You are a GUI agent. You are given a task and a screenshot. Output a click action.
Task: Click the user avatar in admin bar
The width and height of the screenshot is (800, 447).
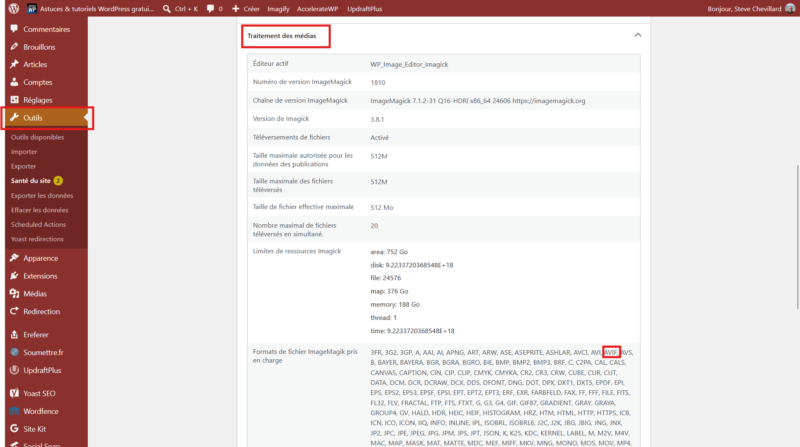pos(790,9)
